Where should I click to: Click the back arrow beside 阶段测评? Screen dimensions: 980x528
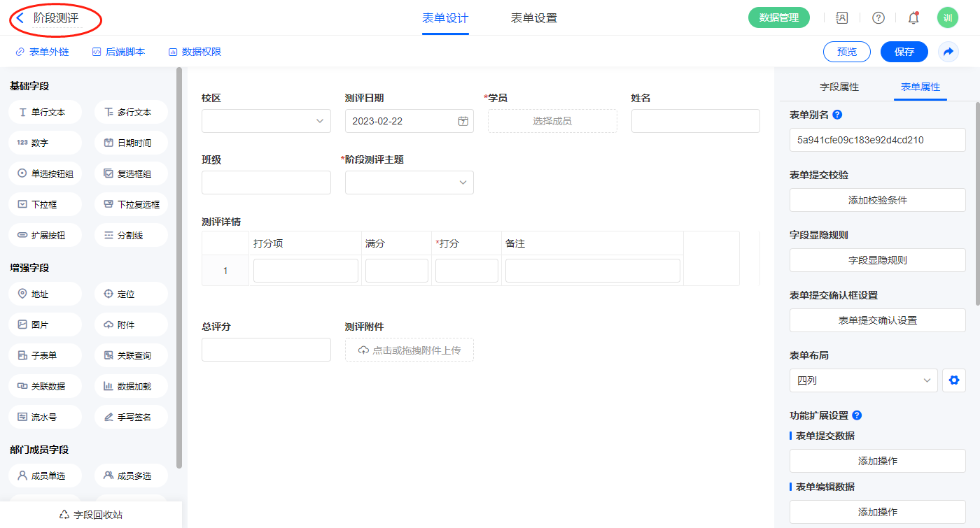20,18
